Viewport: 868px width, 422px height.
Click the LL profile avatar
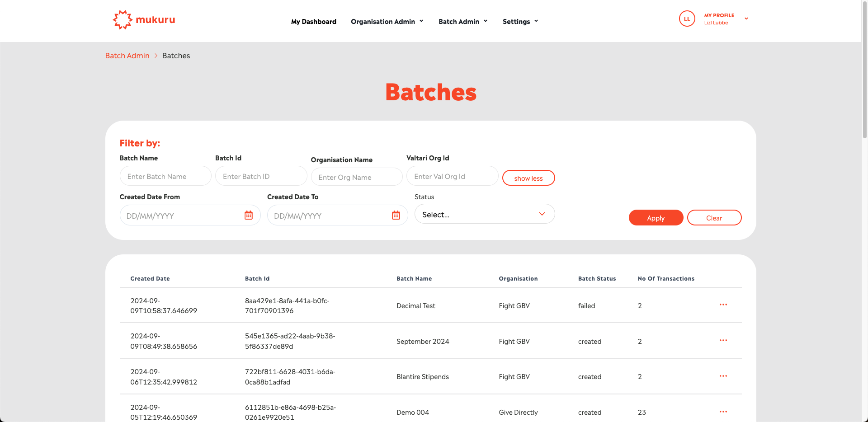[x=687, y=19]
